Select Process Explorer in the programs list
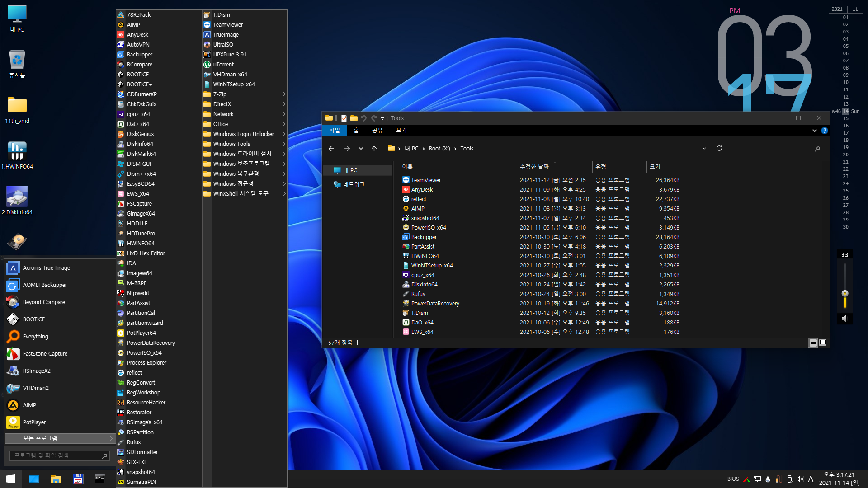This screenshot has width=868, height=488. pyautogui.click(x=146, y=363)
